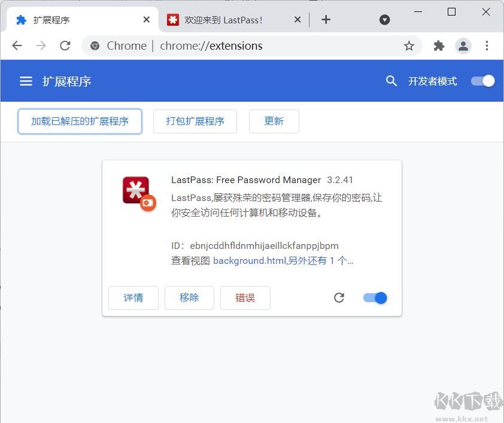This screenshot has width=504, height=423.
Task: Click the 移除 button for LastPass
Action: (x=189, y=297)
